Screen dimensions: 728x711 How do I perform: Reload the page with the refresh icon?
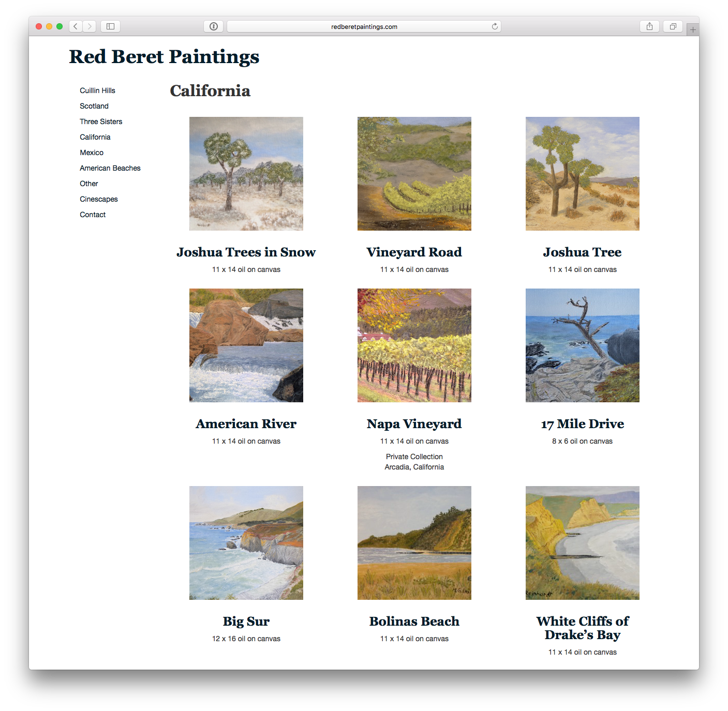point(495,26)
